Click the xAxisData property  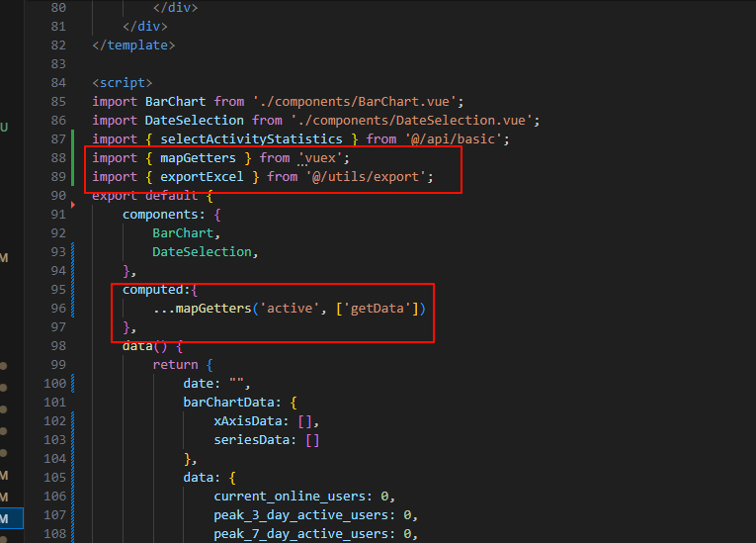[251, 421]
